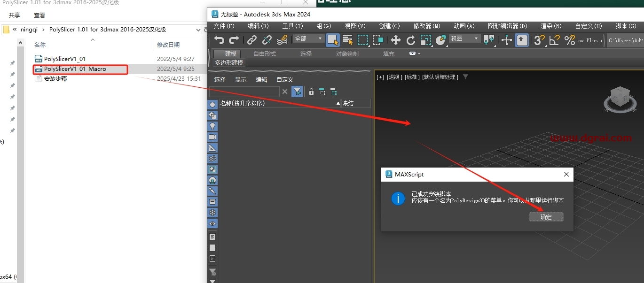The image size is (644, 283).
Task: Click 确定 in the MAXScript dialog
Action: pos(546,217)
